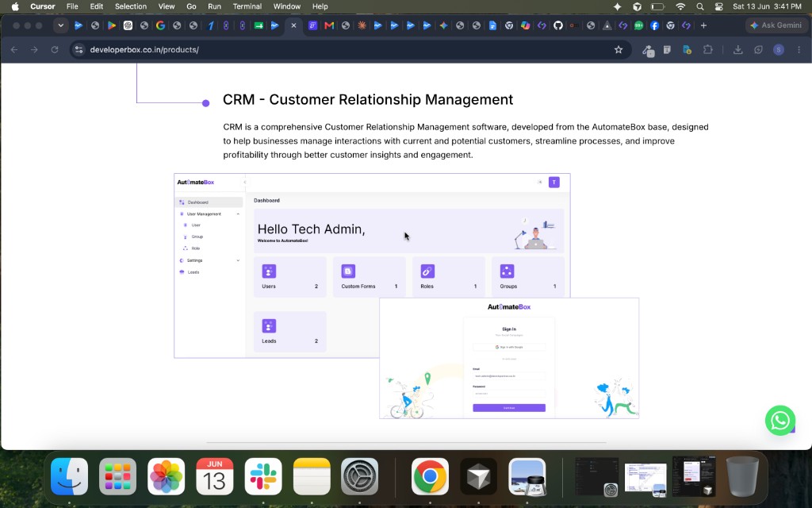Click the eyedropper extension icon in toolbar
Viewport: 812px width, 508px height.
pyautogui.click(x=648, y=50)
